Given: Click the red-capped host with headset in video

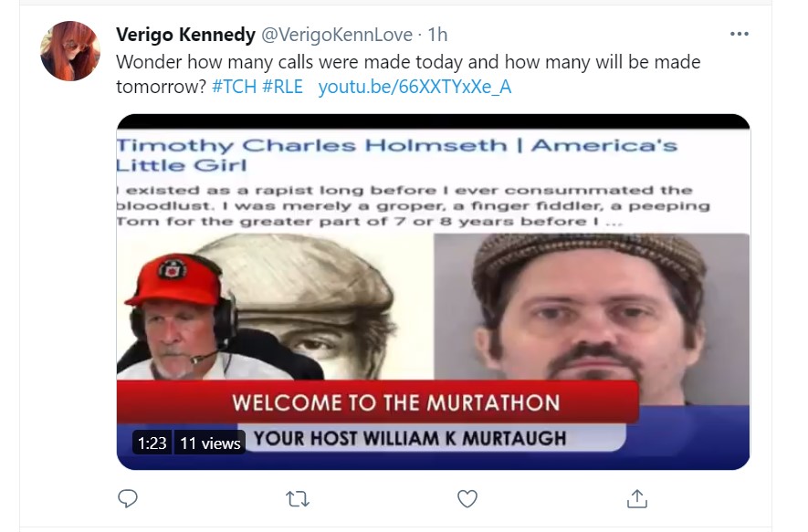Looking at the screenshot, I should click(178, 318).
